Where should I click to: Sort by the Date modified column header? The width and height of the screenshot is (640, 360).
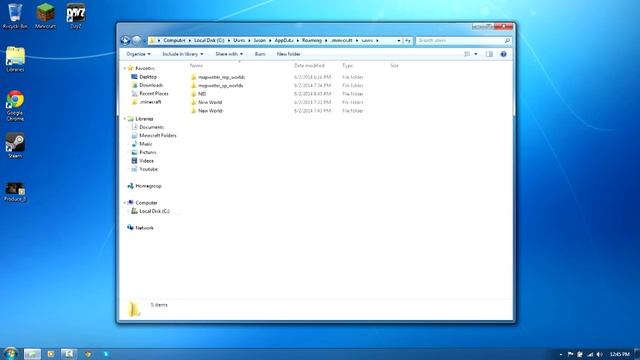(x=309, y=65)
